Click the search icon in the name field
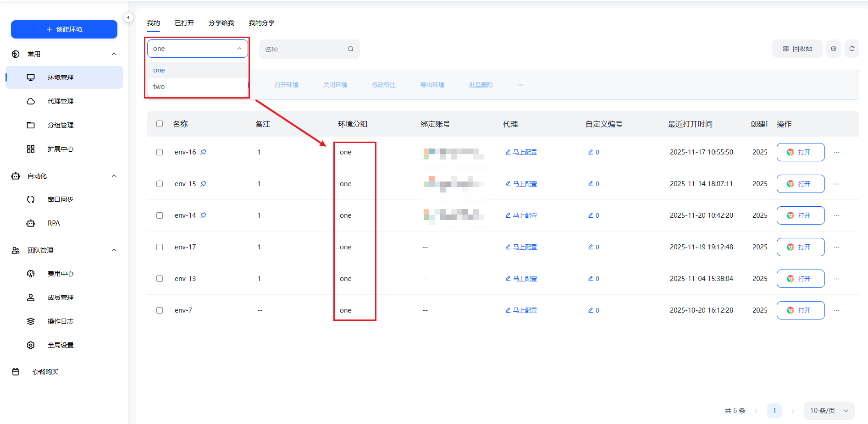 point(350,49)
